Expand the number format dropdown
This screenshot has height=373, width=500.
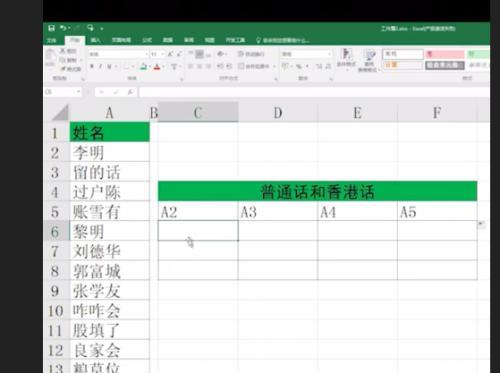[x=329, y=54]
